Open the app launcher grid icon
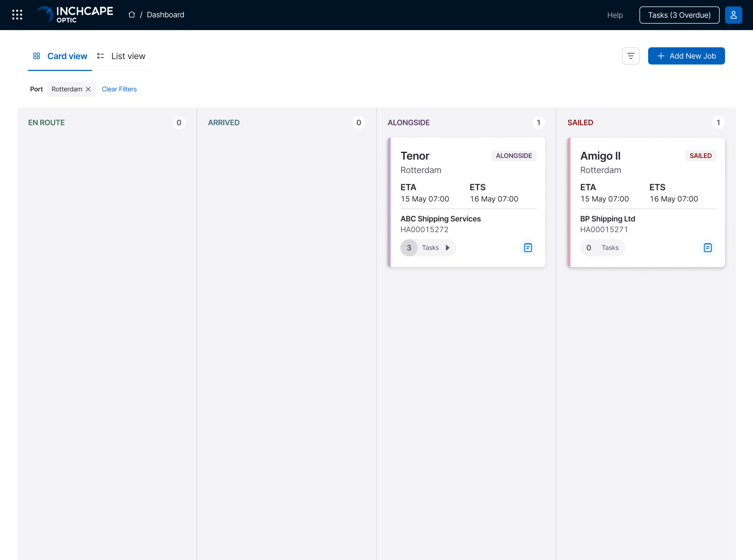The width and height of the screenshot is (753, 560). (17, 15)
